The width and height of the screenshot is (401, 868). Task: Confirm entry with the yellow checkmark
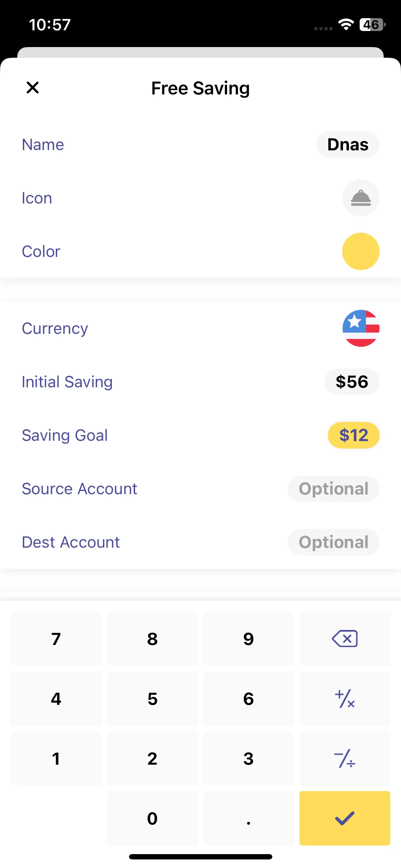344,818
